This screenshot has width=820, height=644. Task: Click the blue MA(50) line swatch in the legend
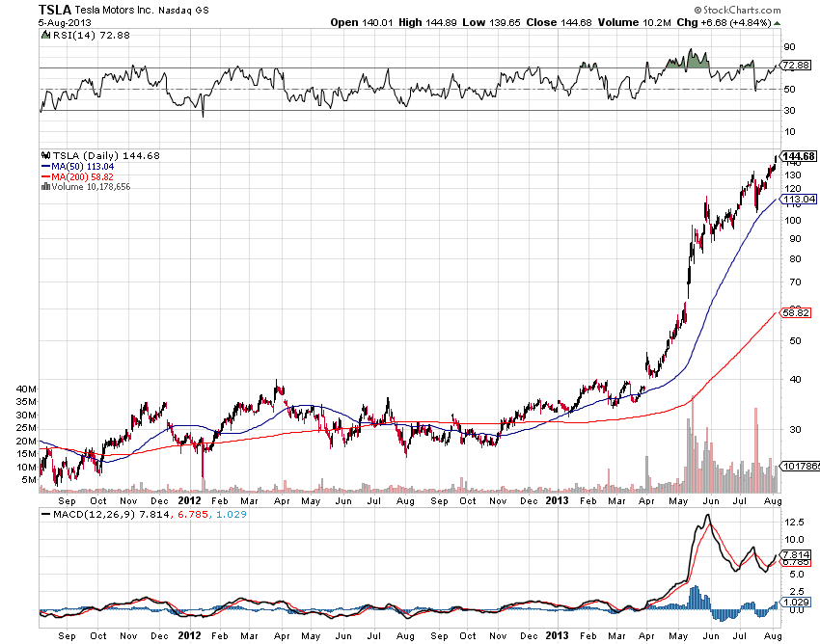46,166
